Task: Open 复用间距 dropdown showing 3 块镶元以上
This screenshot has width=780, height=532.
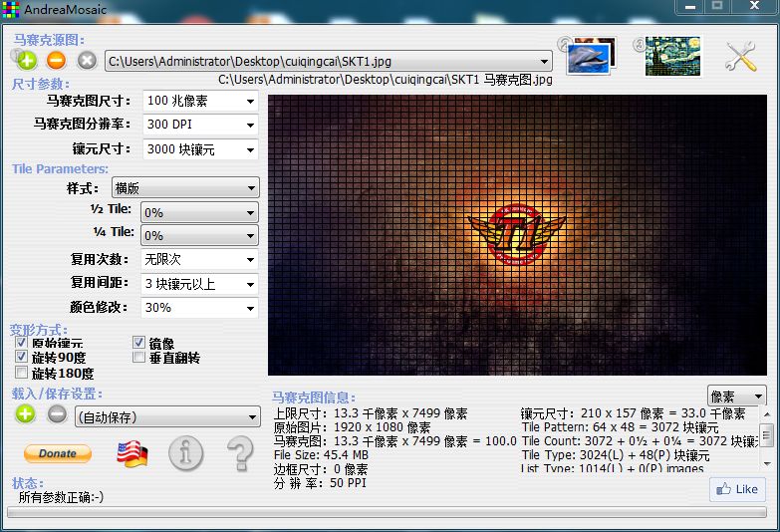Action: pos(199,284)
